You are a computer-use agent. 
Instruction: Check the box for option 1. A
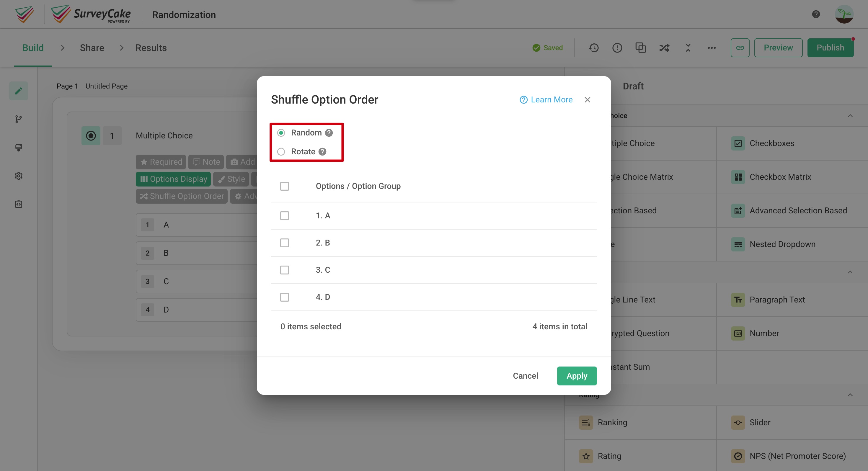point(284,216)
